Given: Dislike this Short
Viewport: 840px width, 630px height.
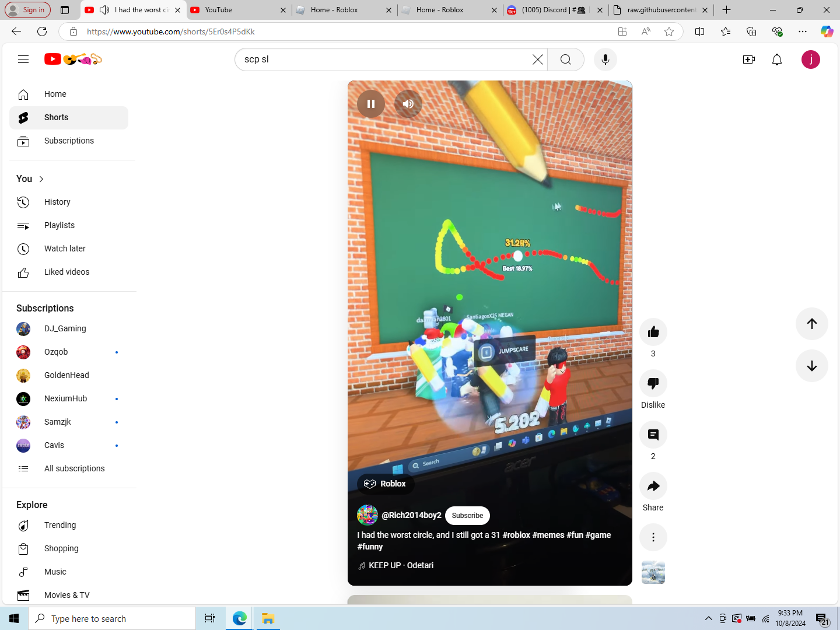Looking at the screenshot, I should tap(653, 383).
